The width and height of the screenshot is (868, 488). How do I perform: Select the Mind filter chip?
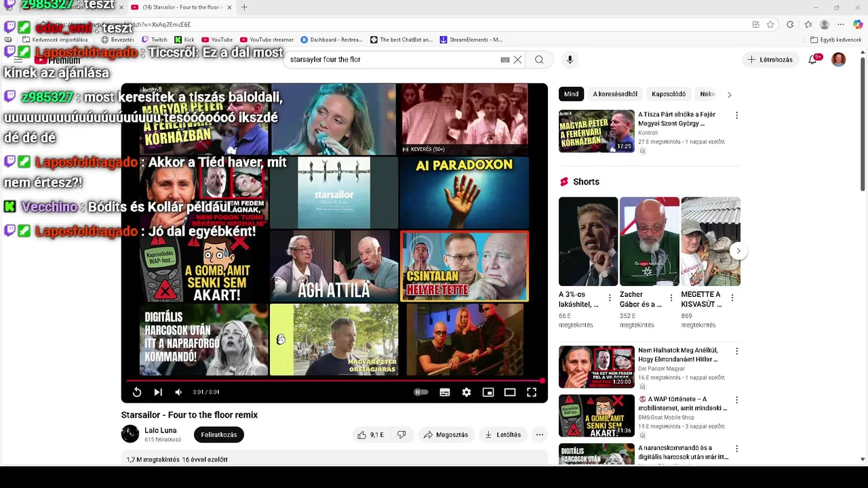pyautogui.click(x=571, y=94)
